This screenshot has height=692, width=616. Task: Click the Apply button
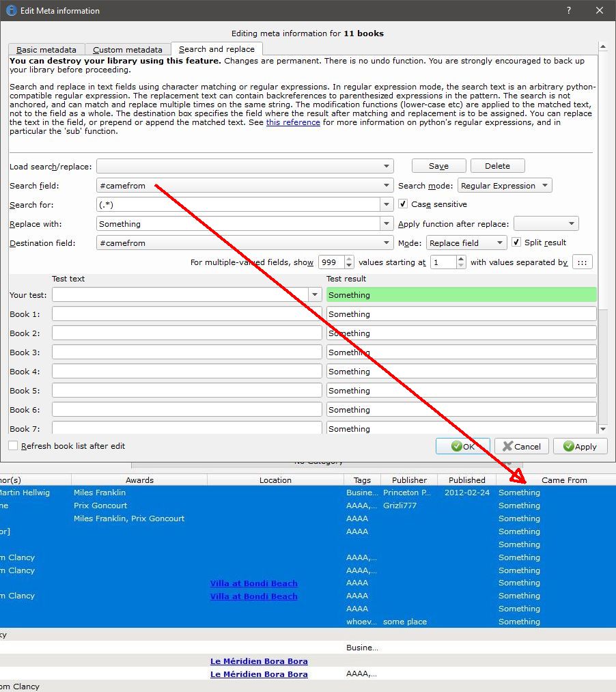(580, 446)
